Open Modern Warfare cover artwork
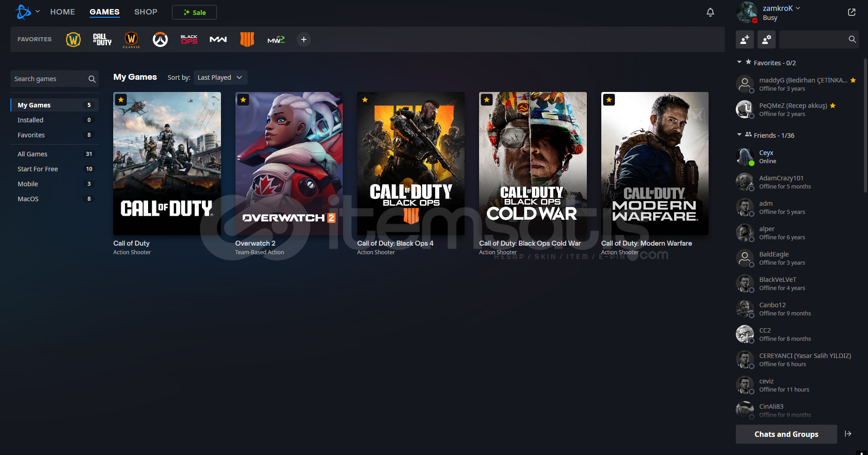868x455 pixels. [x=655, y=164]
